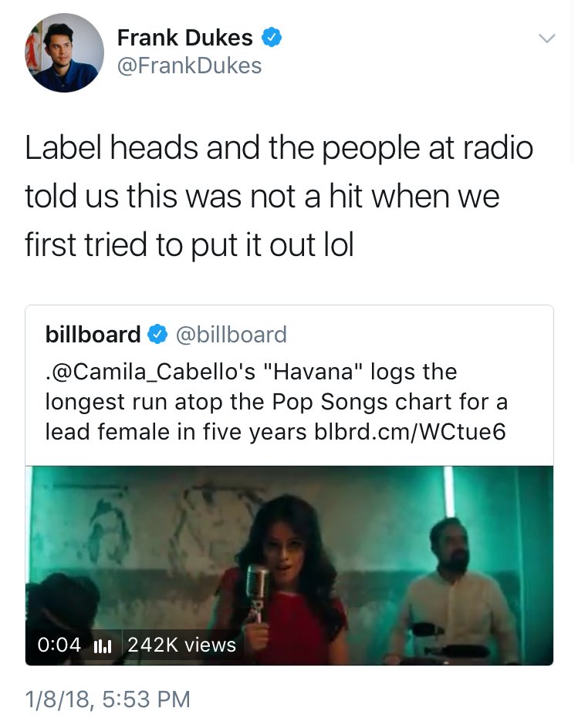
Task: Open the @billboard handle
Action: click(231, 335)
